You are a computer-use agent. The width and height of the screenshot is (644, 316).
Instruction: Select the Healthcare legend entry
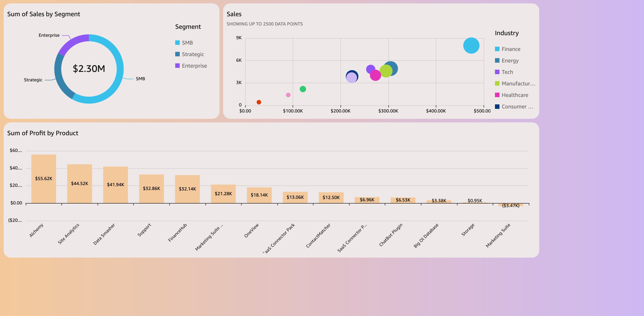(x=514, y=95)
